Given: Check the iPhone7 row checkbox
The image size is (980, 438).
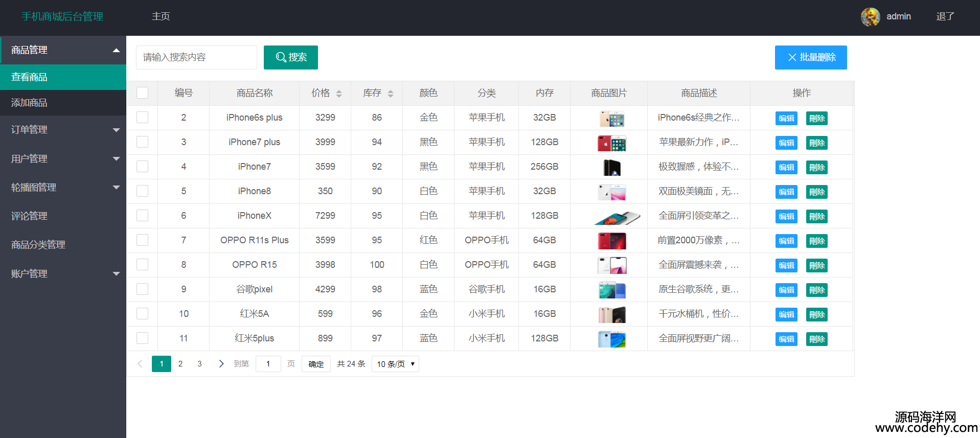Looking at the screenshot, I should (x=143, y=167).
